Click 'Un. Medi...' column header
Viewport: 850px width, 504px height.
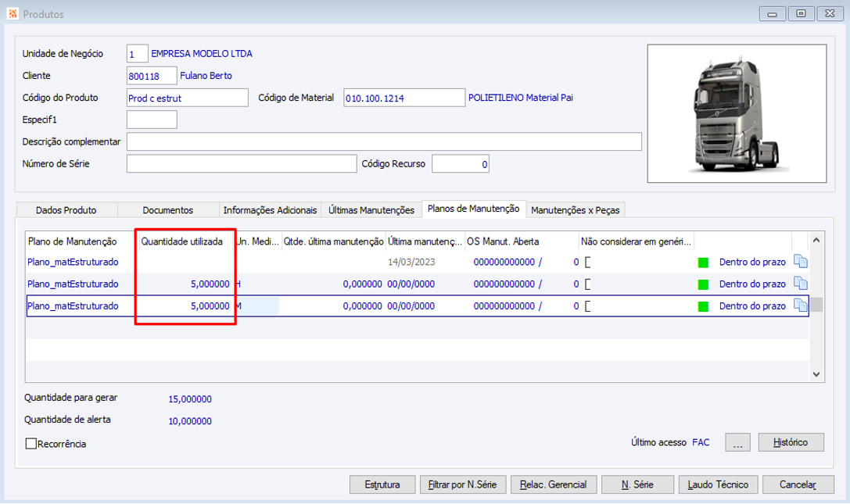click(258, 241)
